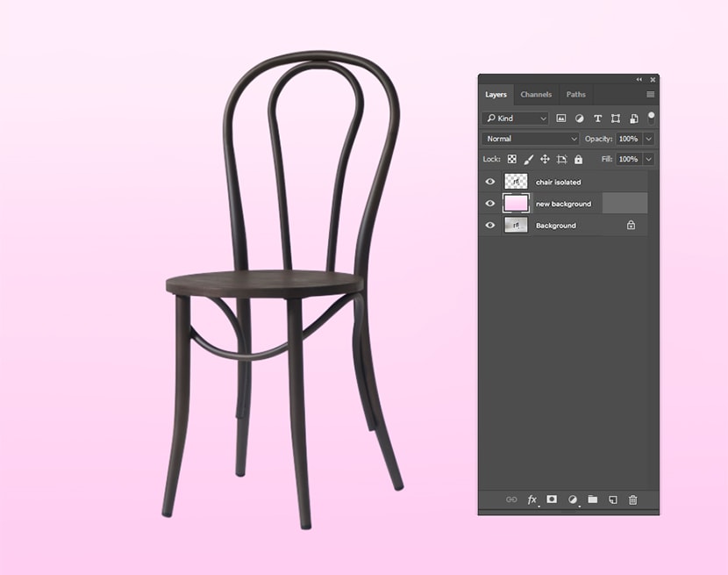Open the Opacity slider dropdown arrow

[x=648, y=139]
